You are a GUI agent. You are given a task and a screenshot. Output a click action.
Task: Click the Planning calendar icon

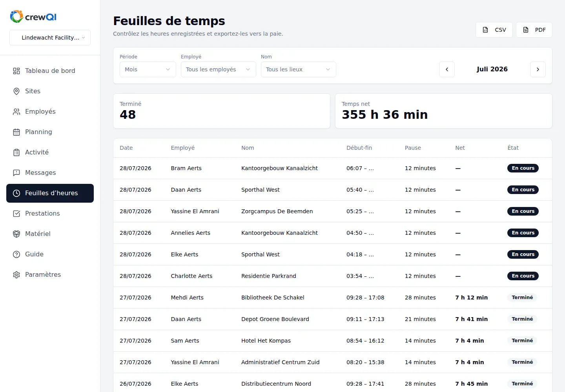pyautogui.click(x=16, y=132)
